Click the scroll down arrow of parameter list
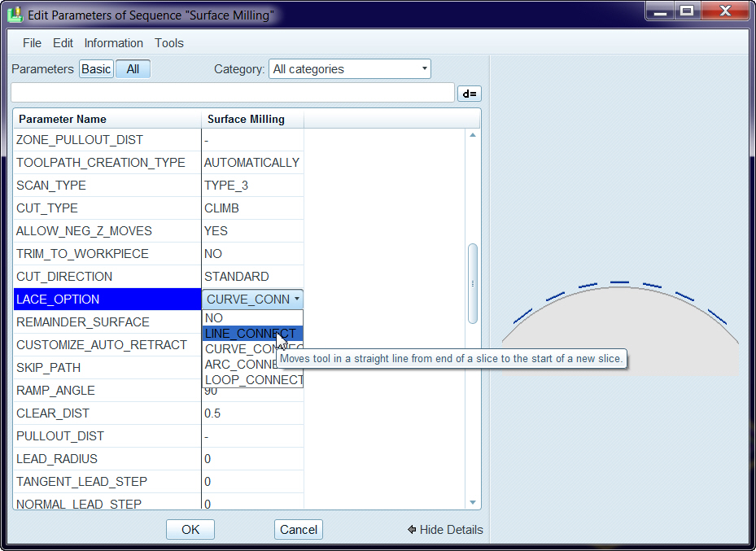 pos(473,503)
